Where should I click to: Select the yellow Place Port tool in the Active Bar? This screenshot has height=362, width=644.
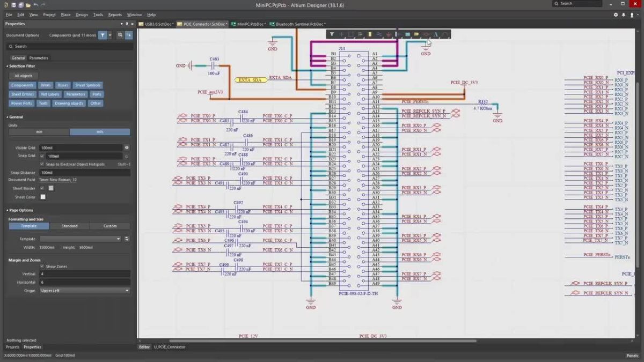(x=416, y=34)
